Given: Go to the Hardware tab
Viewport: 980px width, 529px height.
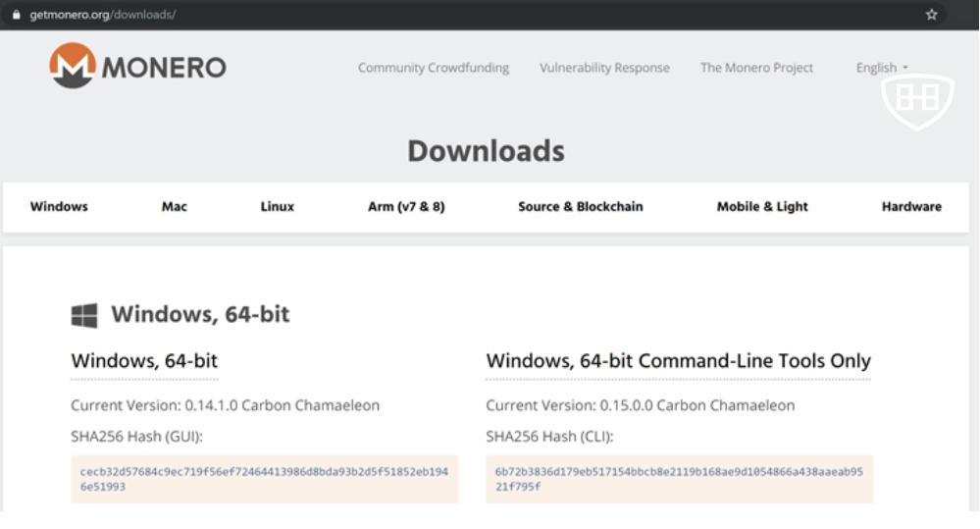Looking at the screenshot, I should point(910,206).
